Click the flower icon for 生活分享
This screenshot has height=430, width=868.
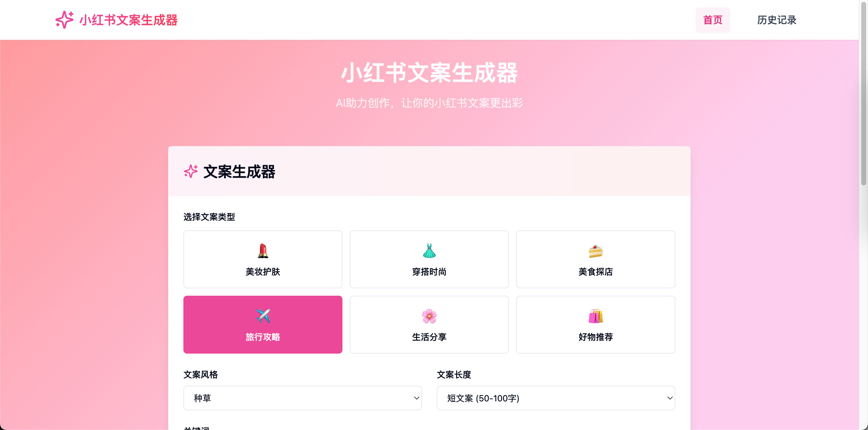coord(429,316)
